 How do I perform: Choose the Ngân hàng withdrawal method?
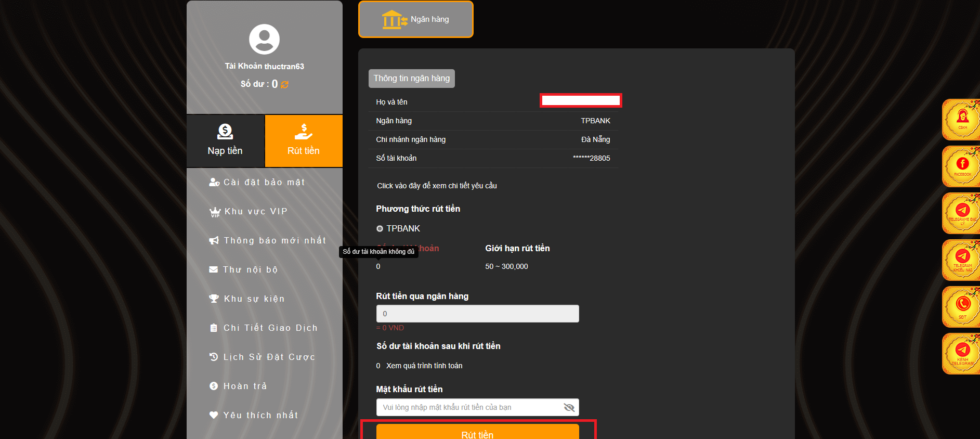[415, 19]
